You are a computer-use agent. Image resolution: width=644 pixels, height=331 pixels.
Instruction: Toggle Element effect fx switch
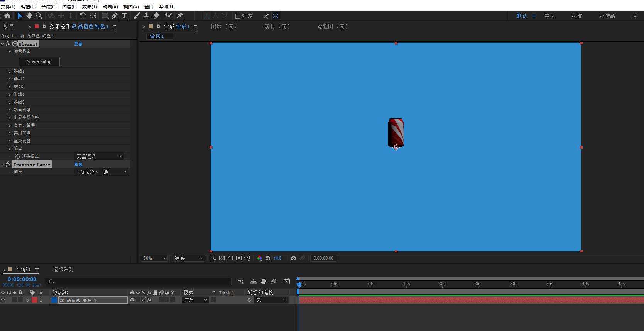(x=8, y=44)
